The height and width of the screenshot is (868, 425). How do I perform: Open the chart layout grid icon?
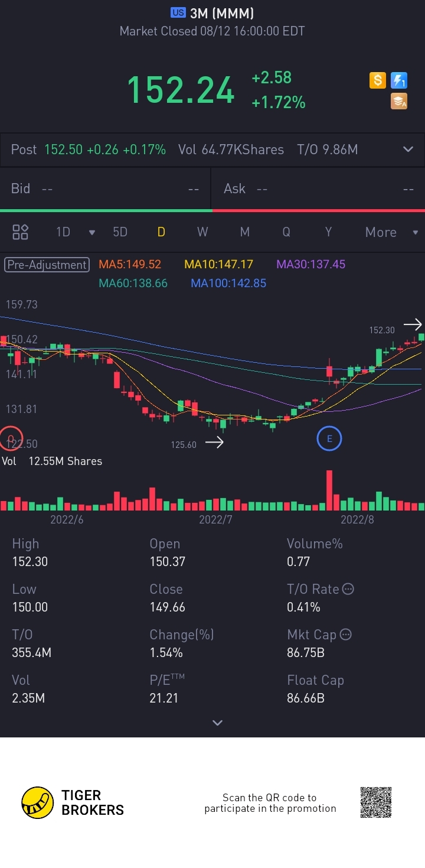(x=21, y=232)
